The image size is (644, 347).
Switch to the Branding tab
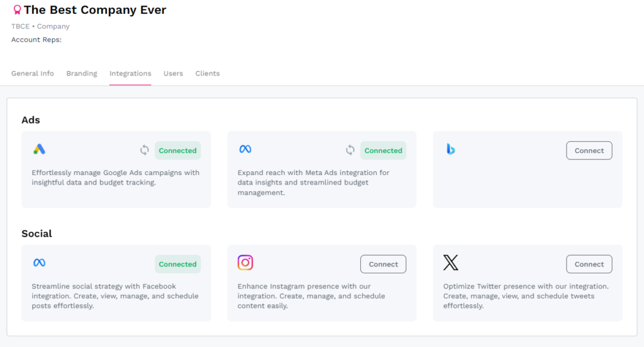(x=82, y=74)
